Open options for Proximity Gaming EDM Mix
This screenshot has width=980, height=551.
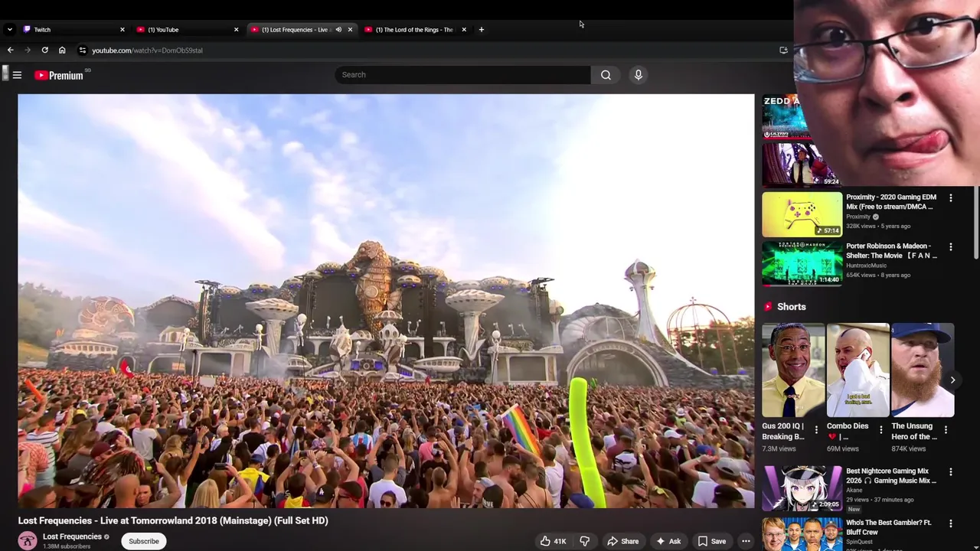pos(950,198)
